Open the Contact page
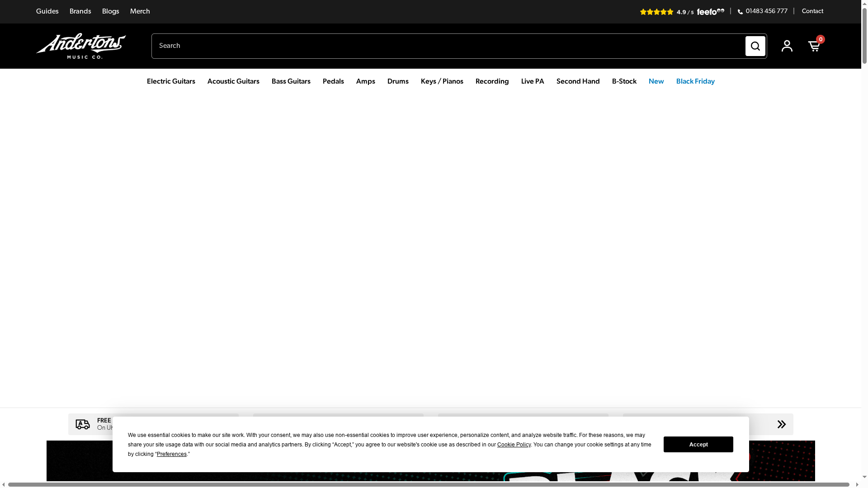This screenshot has width=868, height=488. [812, 11]
